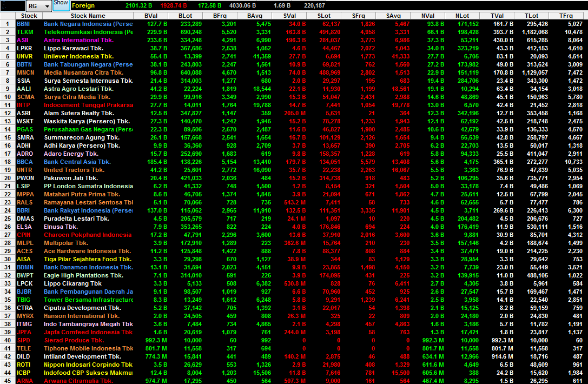Sort by the TLot column header
The width and height of the screenshot is (588, 384).
531,16
